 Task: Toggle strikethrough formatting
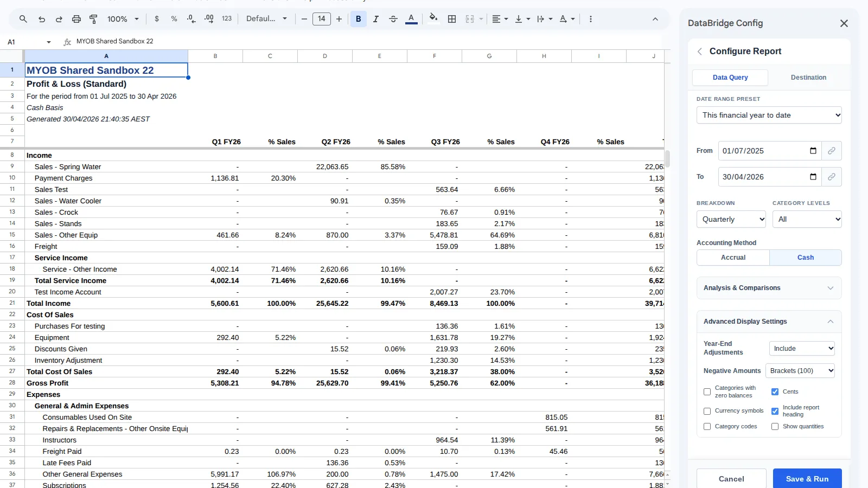pyautogui.click(x=393, y=19)
